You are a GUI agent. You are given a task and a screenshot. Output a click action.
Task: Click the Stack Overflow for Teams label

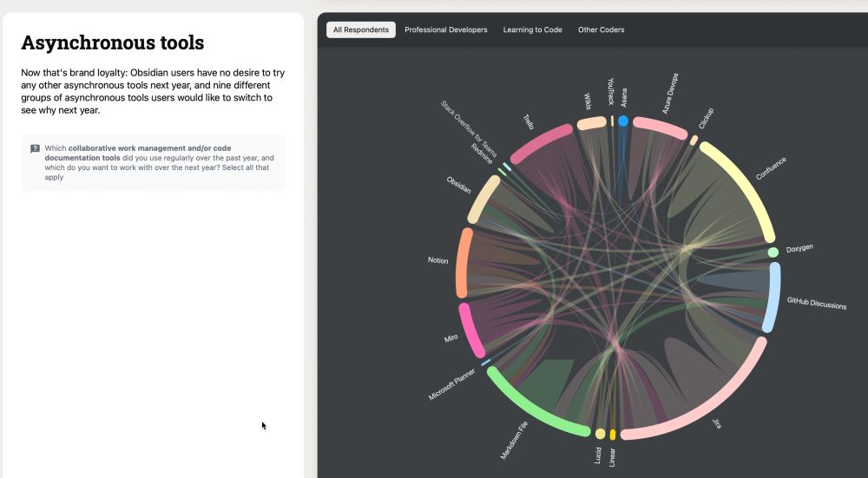(469, 129)
